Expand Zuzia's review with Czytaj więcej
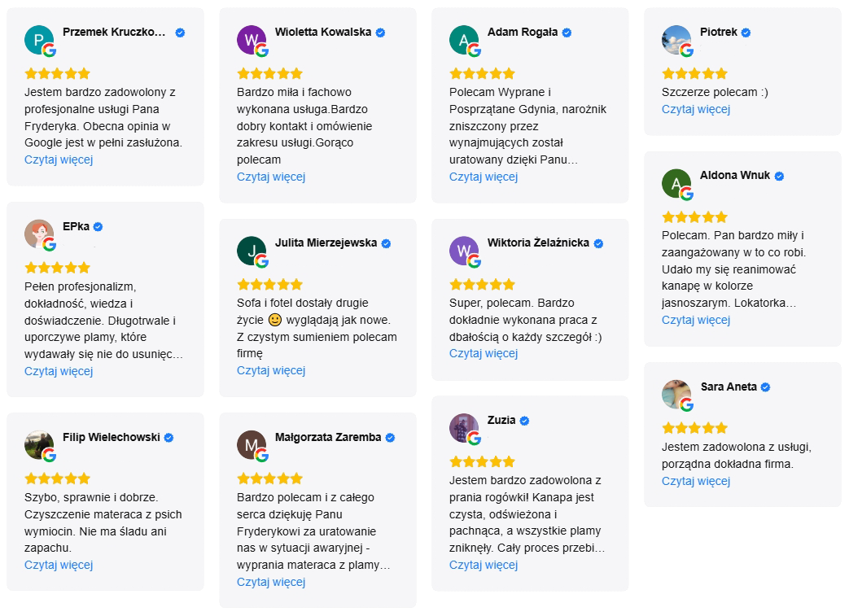Screen dimensions: 849x616 tap(484, 565)
